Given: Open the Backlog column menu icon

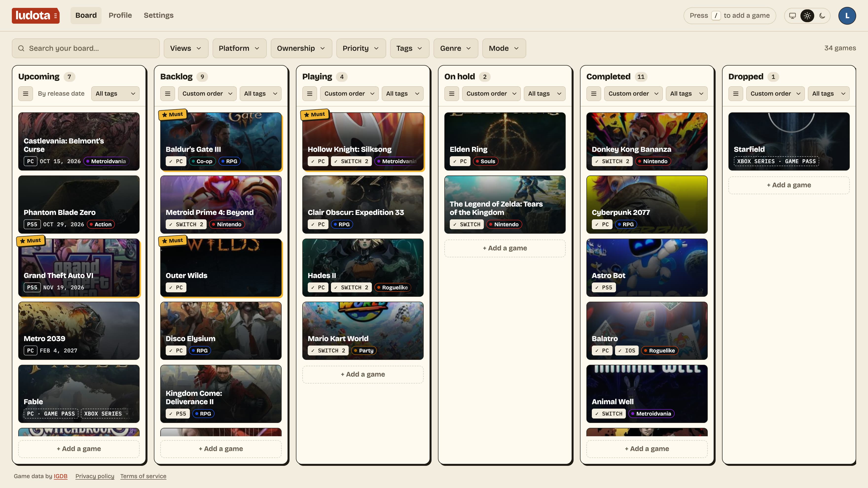Looking at the screenshot, I should point(167,94).
